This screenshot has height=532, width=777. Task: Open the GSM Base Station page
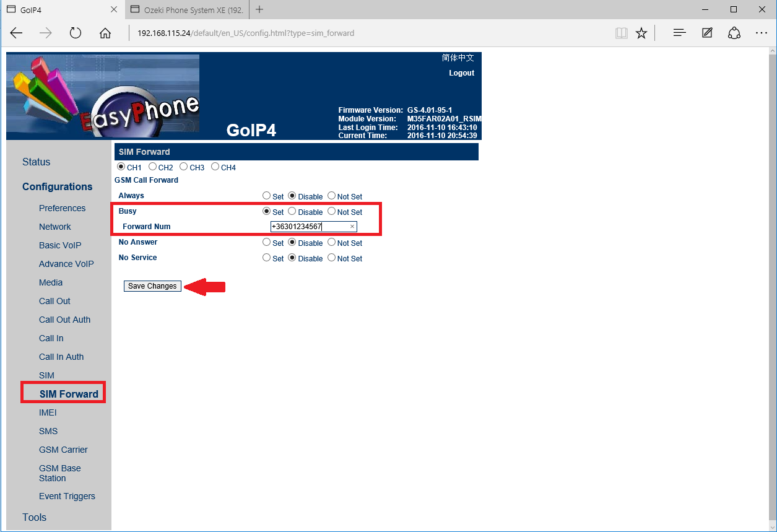60,473
